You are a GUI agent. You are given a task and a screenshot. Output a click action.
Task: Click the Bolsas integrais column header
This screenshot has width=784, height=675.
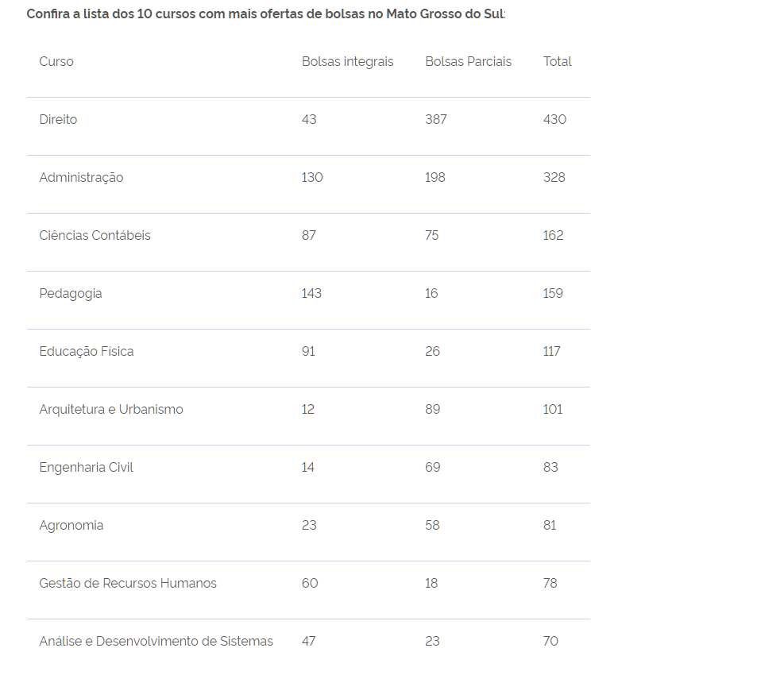(347, 61)
